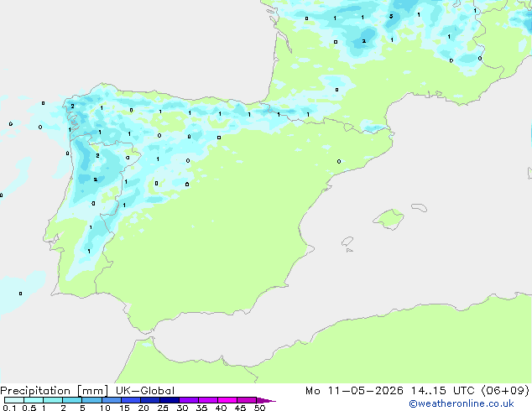This screenshot has height=411, width=532.
Task: Click the forecast offset "(06+09)"
Action: pos(505,391)
